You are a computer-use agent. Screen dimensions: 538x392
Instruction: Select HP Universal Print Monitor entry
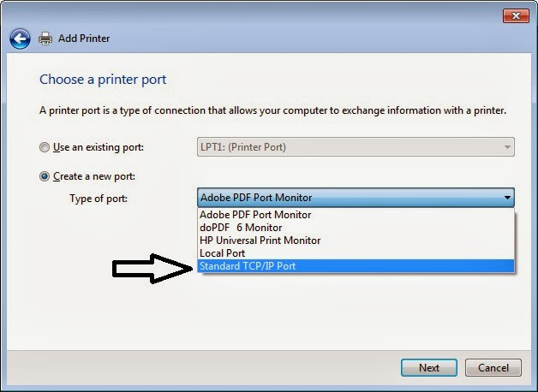[260, 241]
